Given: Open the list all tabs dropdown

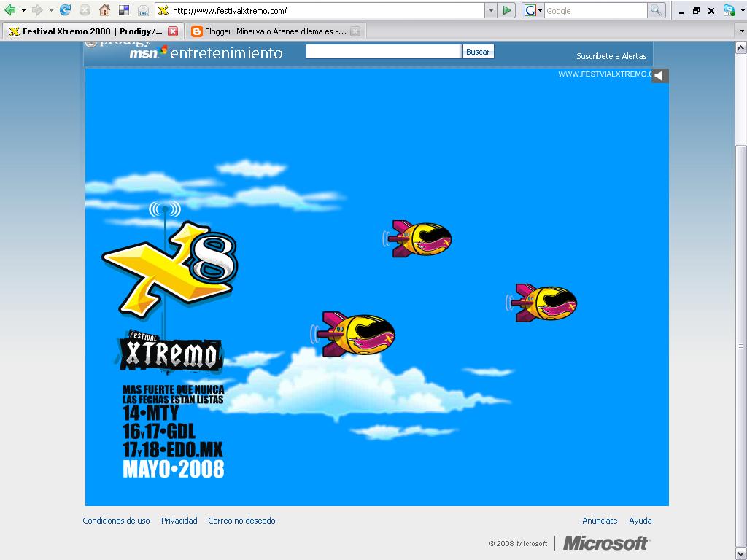Looking at the screenshot, I should (741, 31).
